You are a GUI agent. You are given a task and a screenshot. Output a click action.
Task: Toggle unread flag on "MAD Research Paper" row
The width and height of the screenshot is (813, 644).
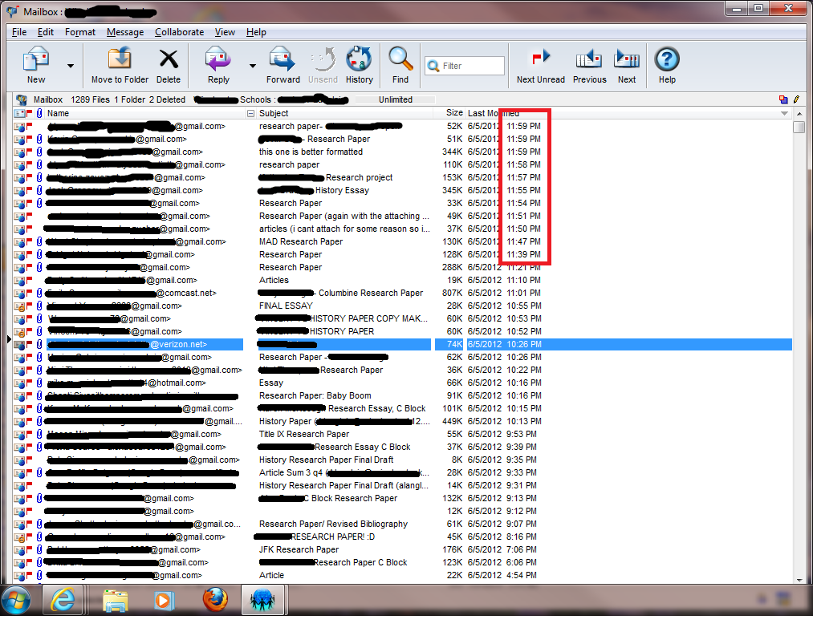tap(30, 241)
